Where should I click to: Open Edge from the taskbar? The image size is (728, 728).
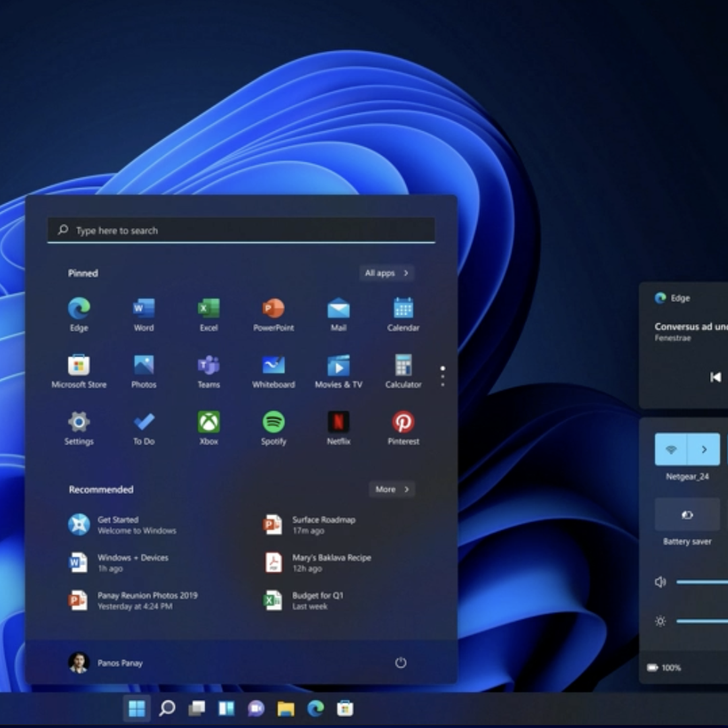(x=315, y=708)
